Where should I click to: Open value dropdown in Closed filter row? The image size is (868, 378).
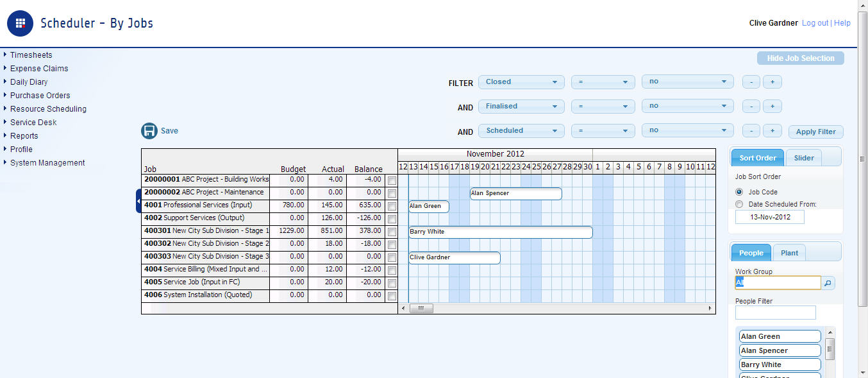point(688,82)
